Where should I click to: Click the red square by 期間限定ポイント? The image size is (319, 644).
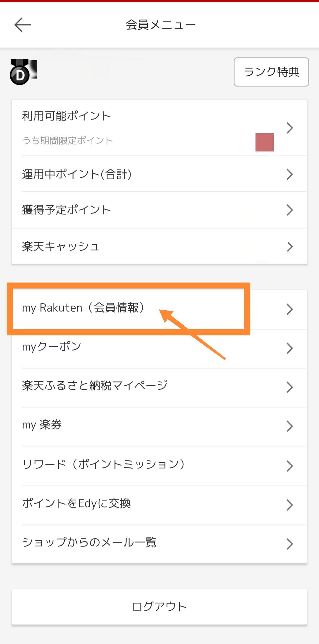pyautogui.click(x=264, y=142)
